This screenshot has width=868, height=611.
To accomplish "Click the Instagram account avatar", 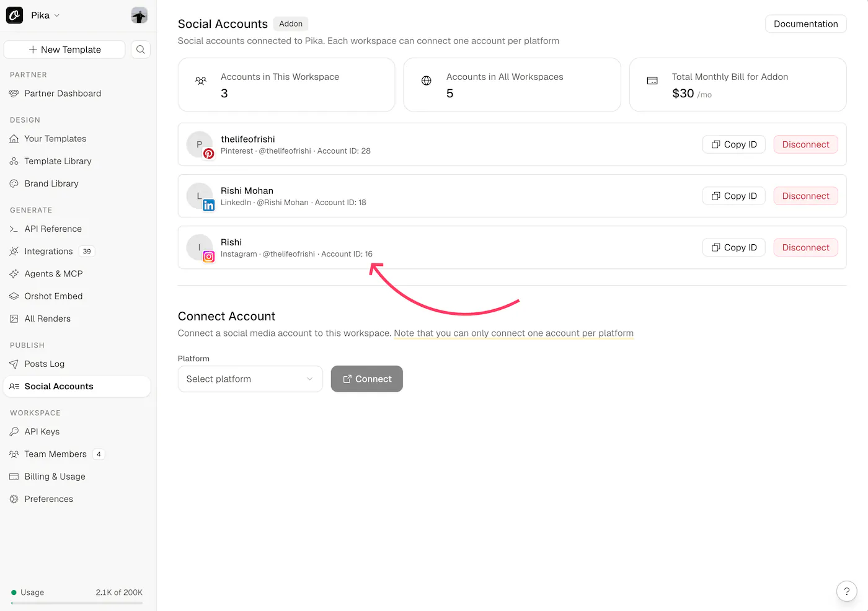I will 200,247.
